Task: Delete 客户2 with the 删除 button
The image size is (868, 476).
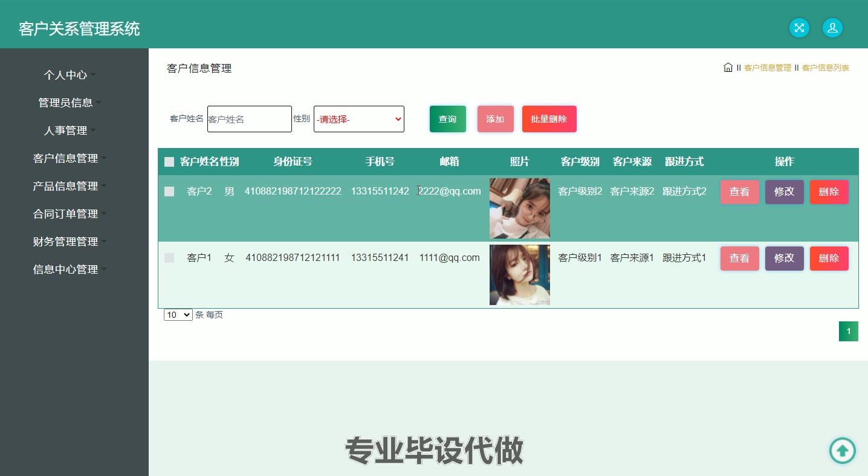Action: tap(829, 192)
